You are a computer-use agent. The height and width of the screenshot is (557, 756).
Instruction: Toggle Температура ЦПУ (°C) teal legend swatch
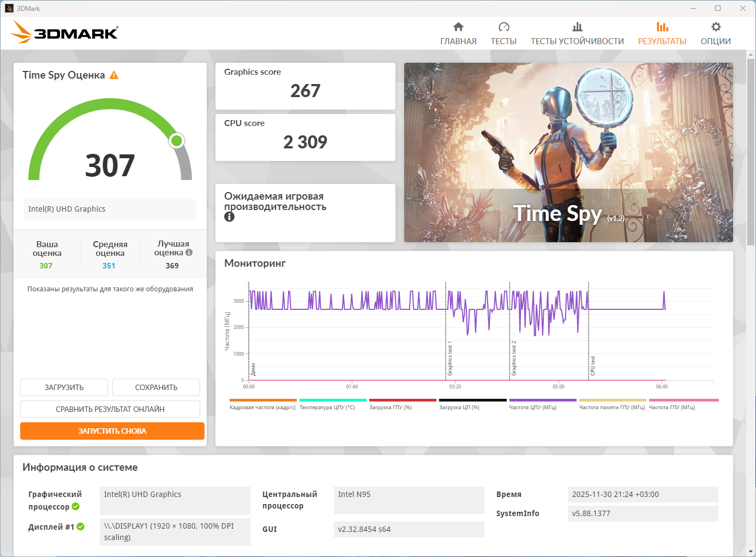coord(333,400)
